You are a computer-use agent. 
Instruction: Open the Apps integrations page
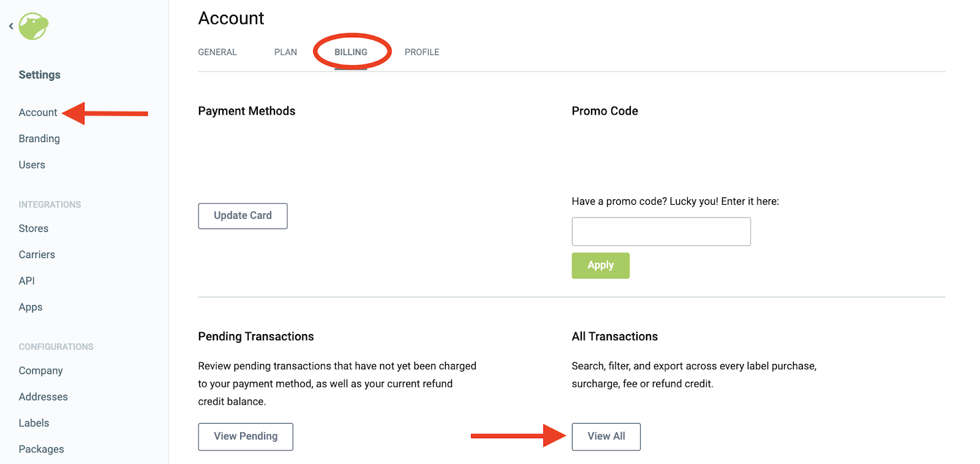(x=30, y=306)
